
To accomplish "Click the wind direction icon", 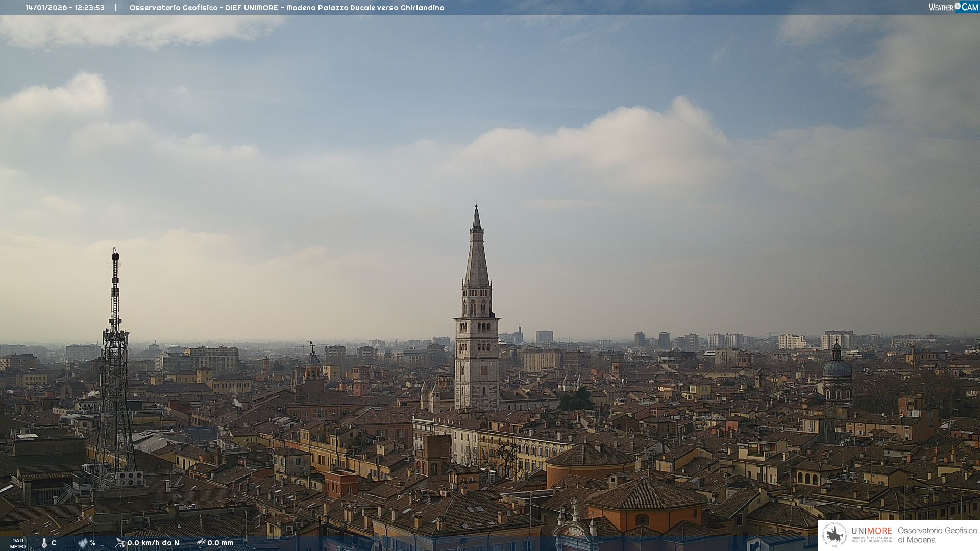I will coord(120,543).
